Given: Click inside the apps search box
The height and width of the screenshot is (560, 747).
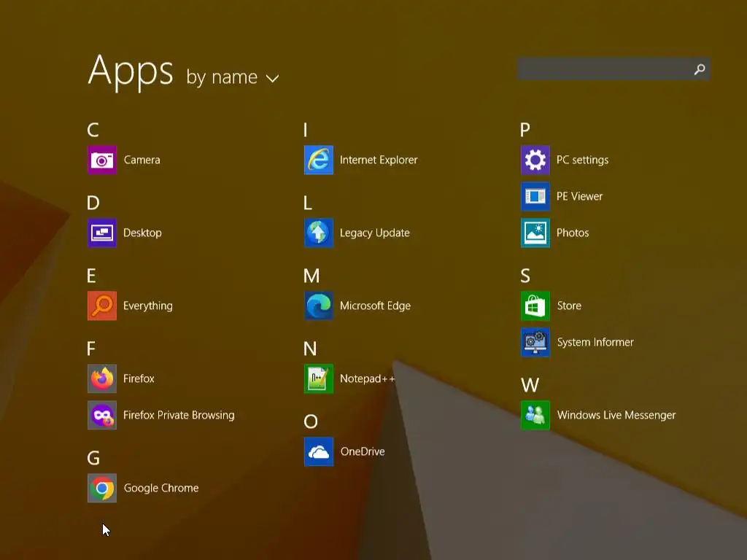Looking at the screenshot, I should tap(614, 69).
